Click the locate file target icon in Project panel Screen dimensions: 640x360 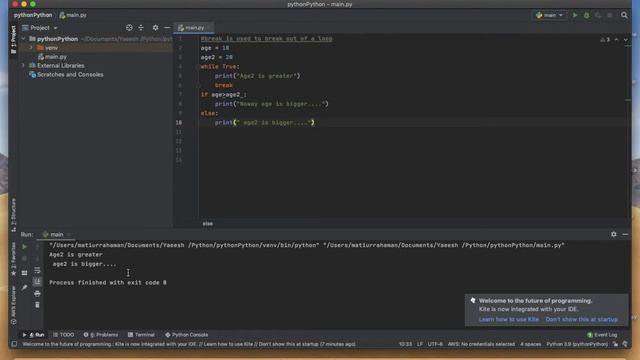(x=129, y=28)
